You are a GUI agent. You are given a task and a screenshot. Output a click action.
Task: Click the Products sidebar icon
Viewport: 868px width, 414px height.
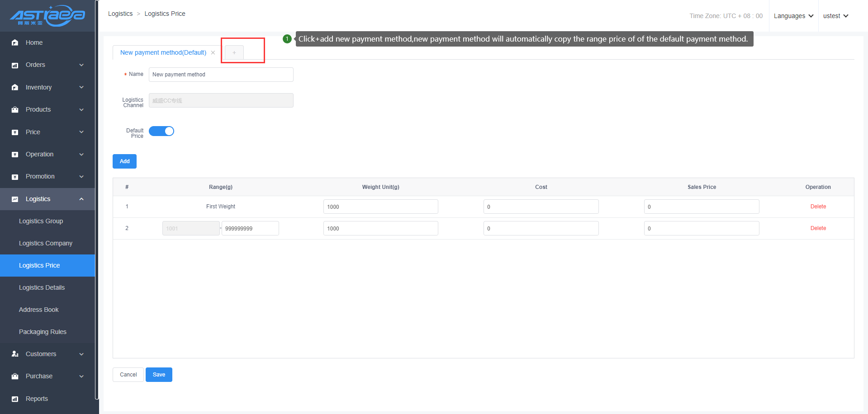pos(15,110)
